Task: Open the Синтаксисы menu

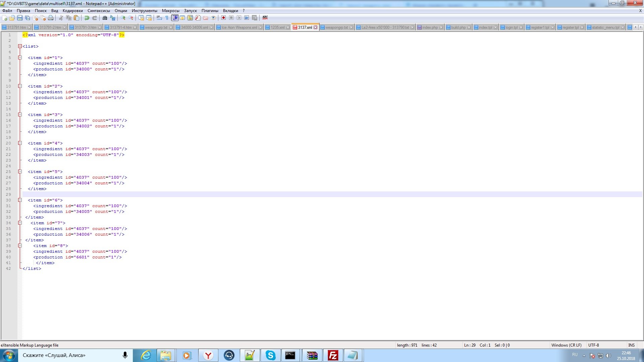Action: (99, 11)
